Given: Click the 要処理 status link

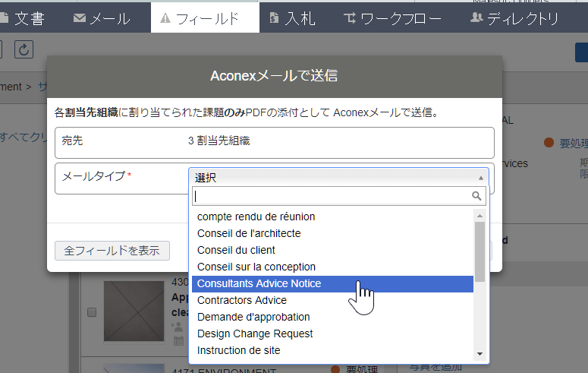Looking at the screenshot, I should 574,143.
